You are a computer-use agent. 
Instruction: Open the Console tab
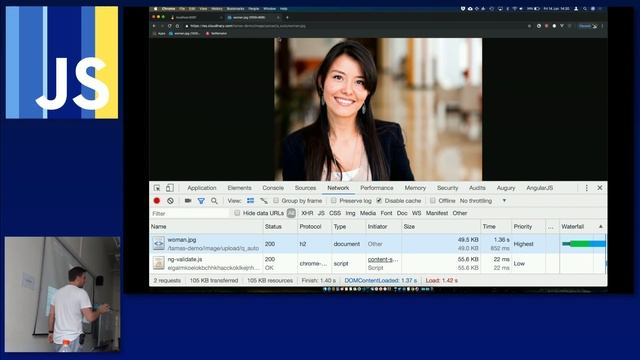pos(273,188)
